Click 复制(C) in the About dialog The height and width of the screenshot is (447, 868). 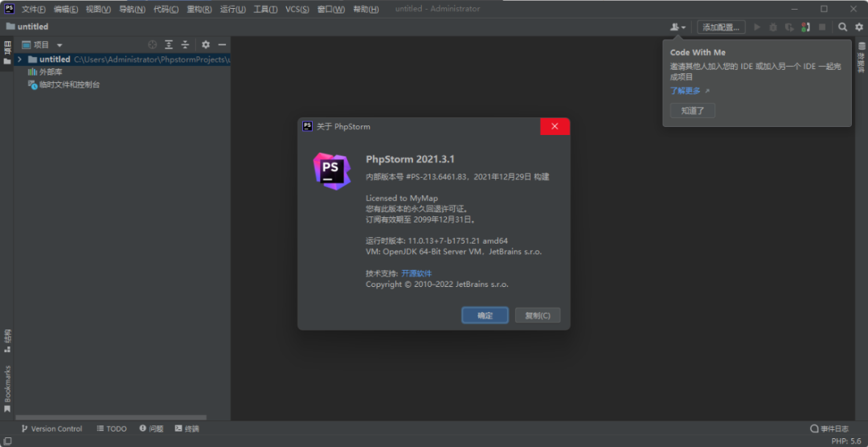click(x=538, y=315)
